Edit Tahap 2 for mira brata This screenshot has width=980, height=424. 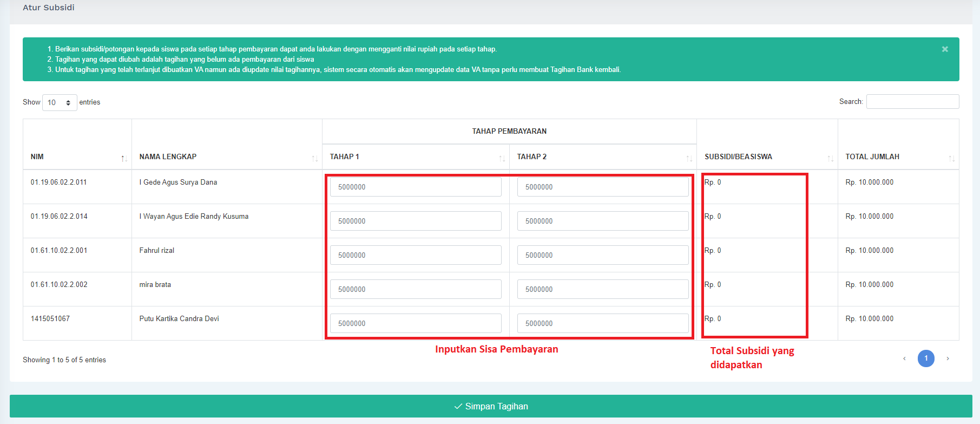pos(603,289)
